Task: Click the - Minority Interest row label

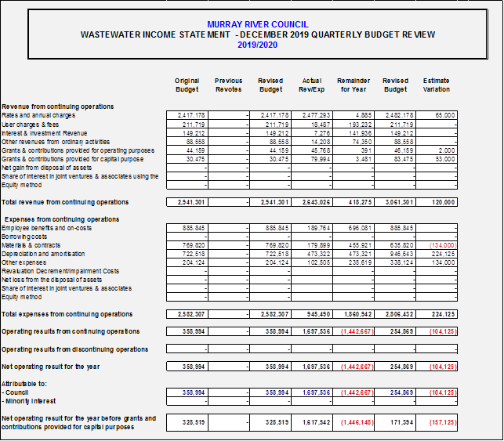Action: click(28, 402)
